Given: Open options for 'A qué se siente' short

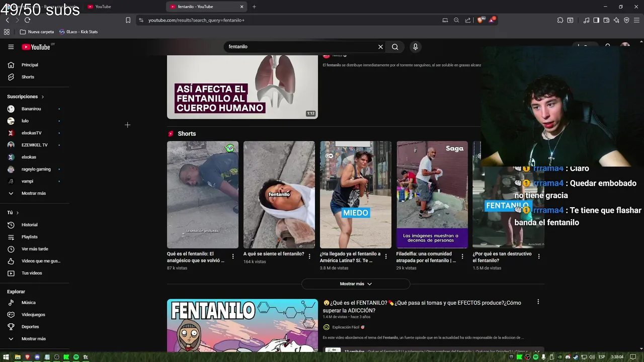Looking at the screenshot, I should click(x=309, y=256).
